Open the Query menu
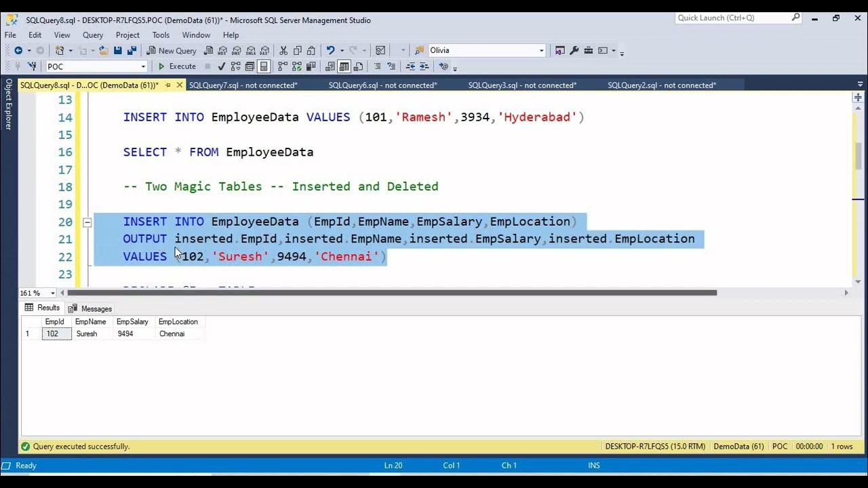The height and width of the screenshot is (488, 868). [93, 35]
